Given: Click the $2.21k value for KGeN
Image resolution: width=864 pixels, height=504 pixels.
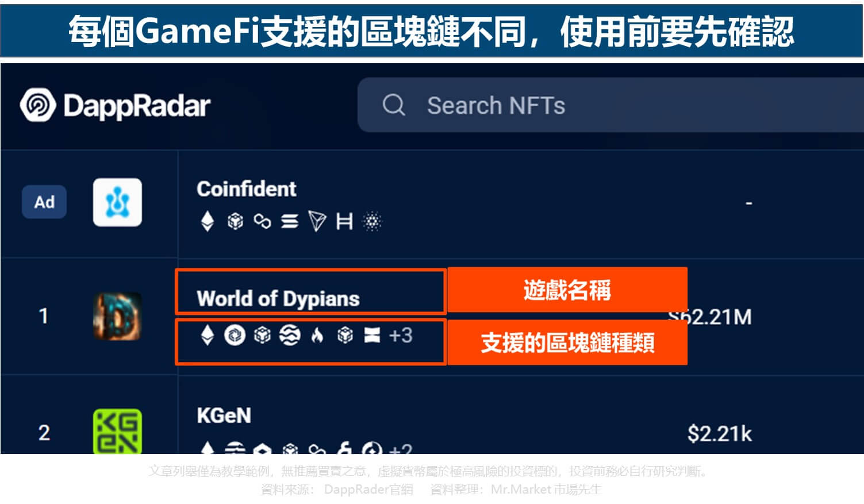Looking at the screenshot, I should point(720,433).
